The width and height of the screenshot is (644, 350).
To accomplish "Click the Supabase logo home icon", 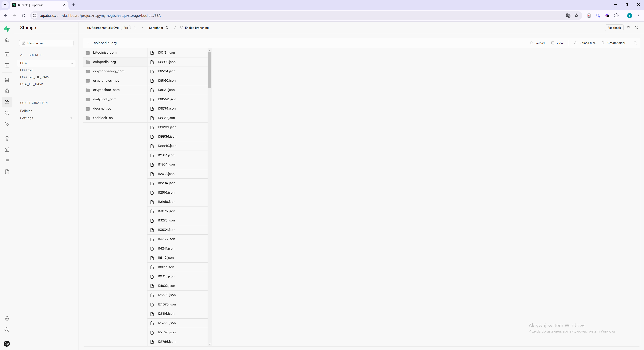I will pyautogui.click(x=7, y=29).
